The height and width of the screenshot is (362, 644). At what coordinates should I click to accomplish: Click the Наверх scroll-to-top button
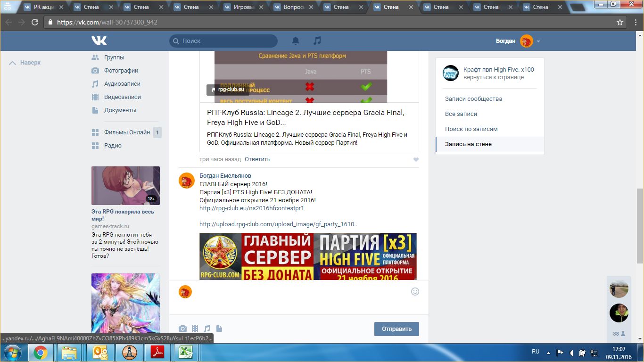[25, 63]
